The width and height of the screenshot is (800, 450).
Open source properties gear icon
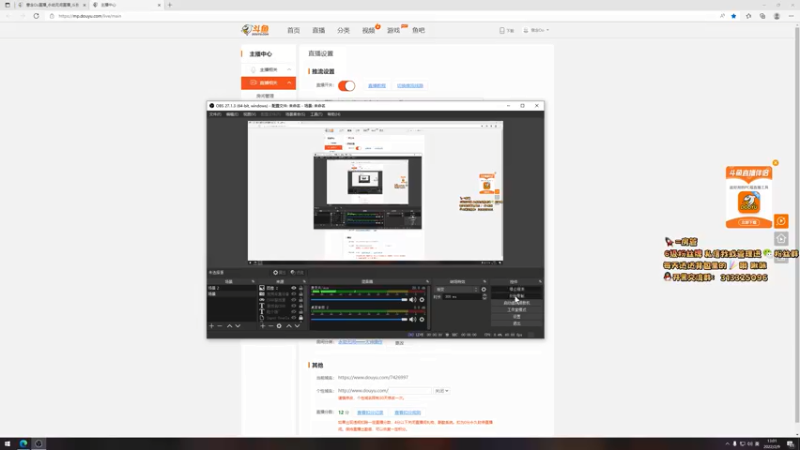[x=279, y=326]
